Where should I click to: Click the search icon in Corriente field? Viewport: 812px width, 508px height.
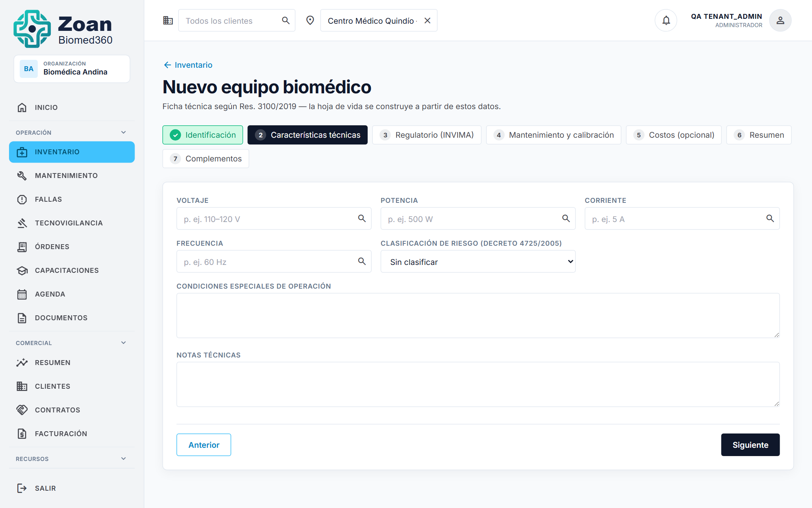click(x=770, y=219)
